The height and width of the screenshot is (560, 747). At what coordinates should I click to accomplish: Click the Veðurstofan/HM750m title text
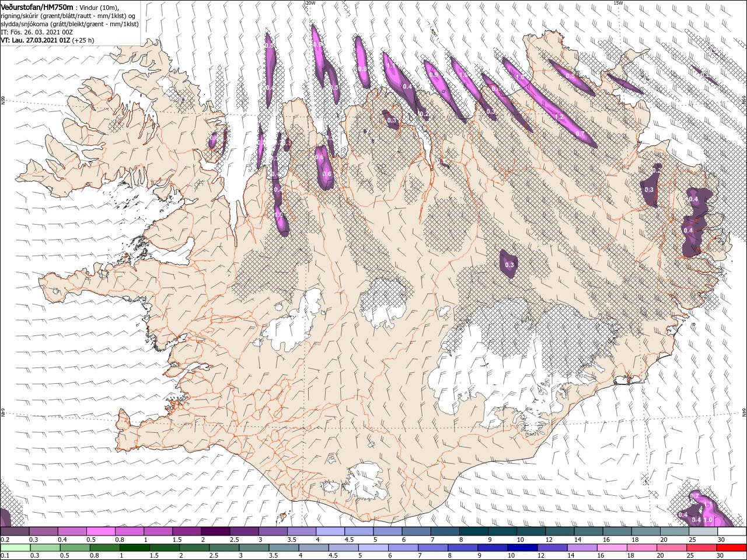(37, 7)
